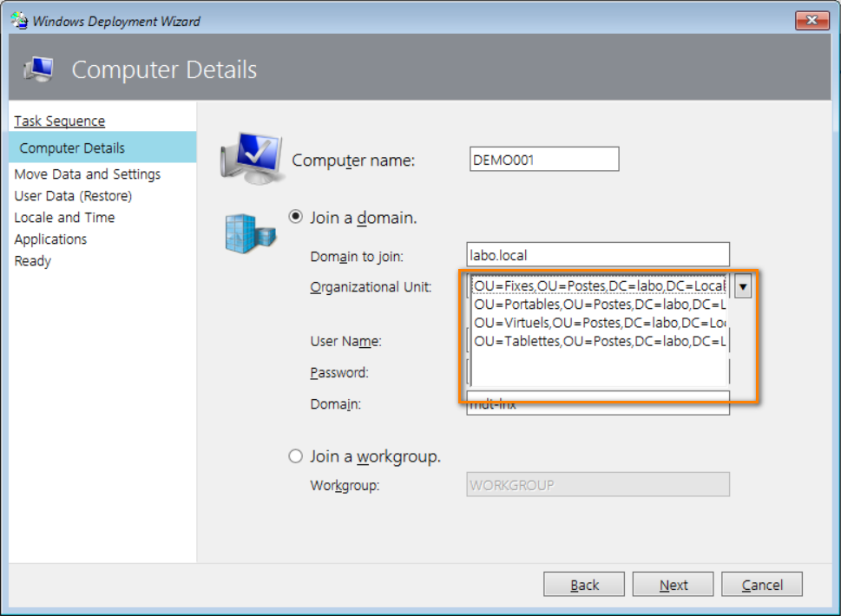Click the Cancel button
841x616 pixels.
pos(762,585)
